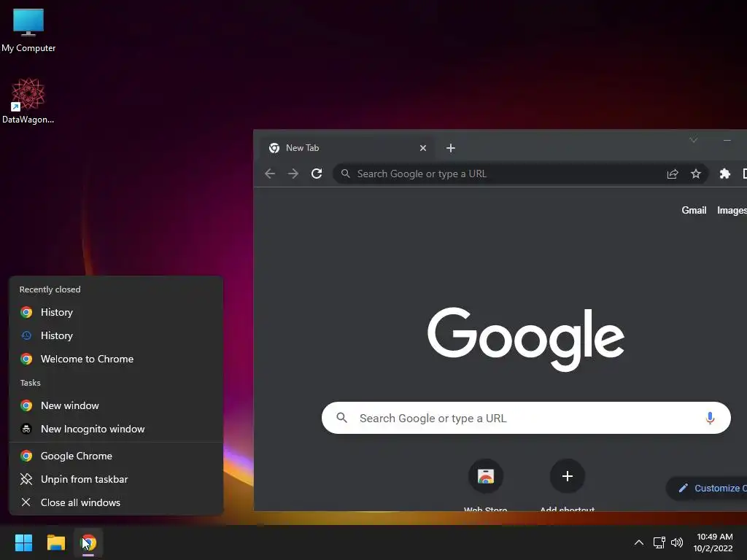Open the Extensions puzzle icon
The image size is (747, 560).
[x=724, y=174]
